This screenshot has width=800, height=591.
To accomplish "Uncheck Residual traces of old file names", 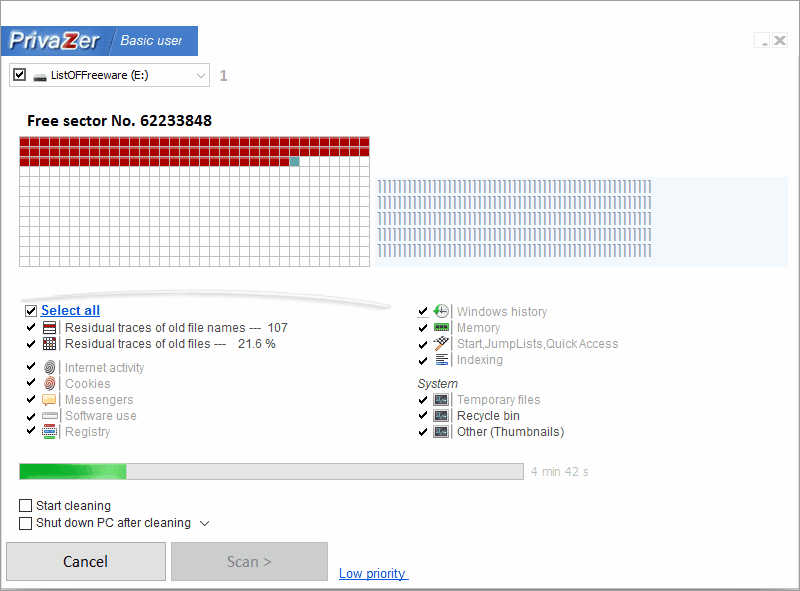I will 31,327.
